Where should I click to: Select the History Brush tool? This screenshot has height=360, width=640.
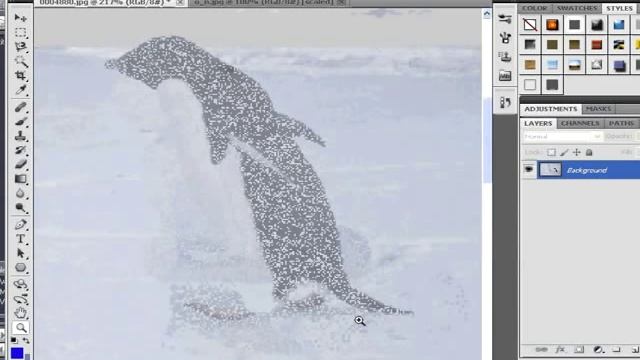tap(20, 150)
